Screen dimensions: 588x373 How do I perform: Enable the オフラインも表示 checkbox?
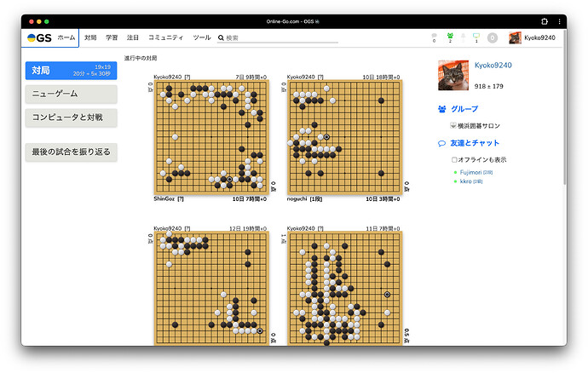(454, 159)
